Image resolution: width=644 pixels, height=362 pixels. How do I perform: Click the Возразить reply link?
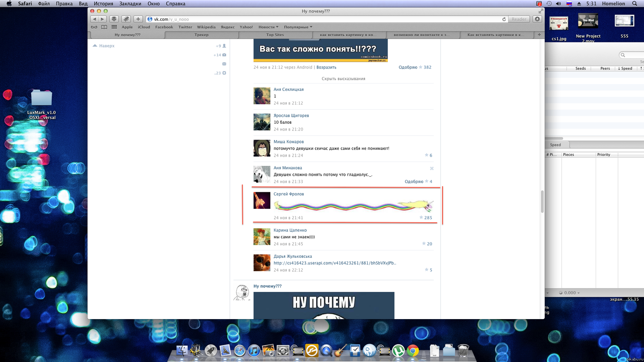(x=326, y=67)
